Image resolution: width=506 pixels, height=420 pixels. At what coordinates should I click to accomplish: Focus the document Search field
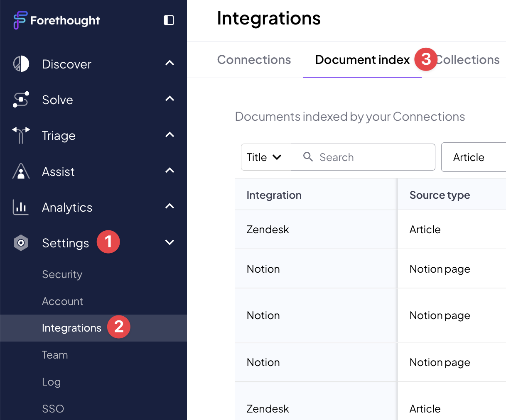[363, 157]
